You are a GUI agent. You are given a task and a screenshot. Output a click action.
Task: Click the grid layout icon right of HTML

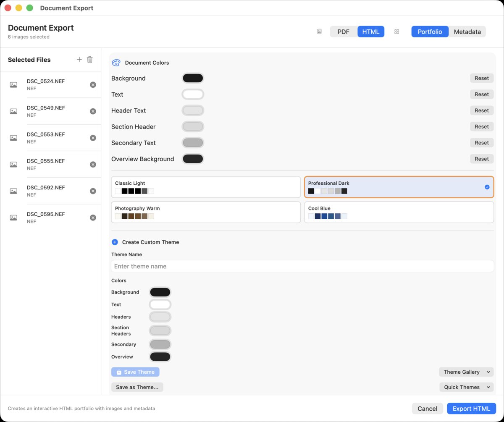point(396,31)
